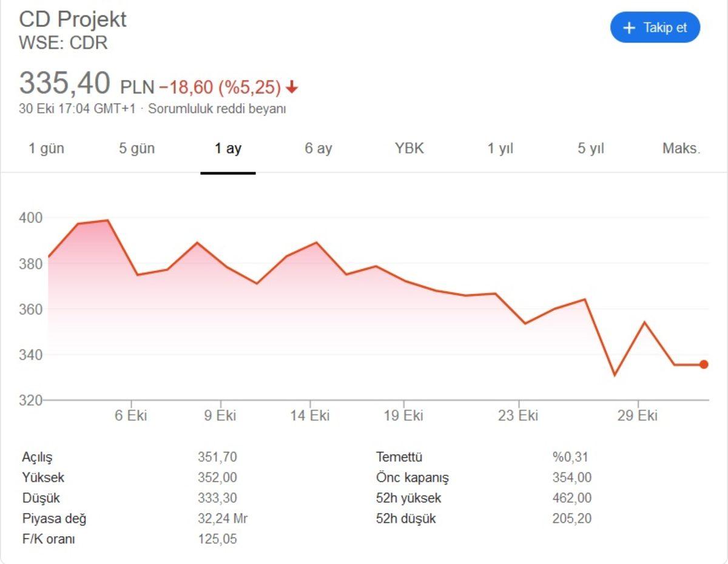This screenshot has height=564, width=728.
Task: Switch to the YBK tab
Action: (409, 149)
